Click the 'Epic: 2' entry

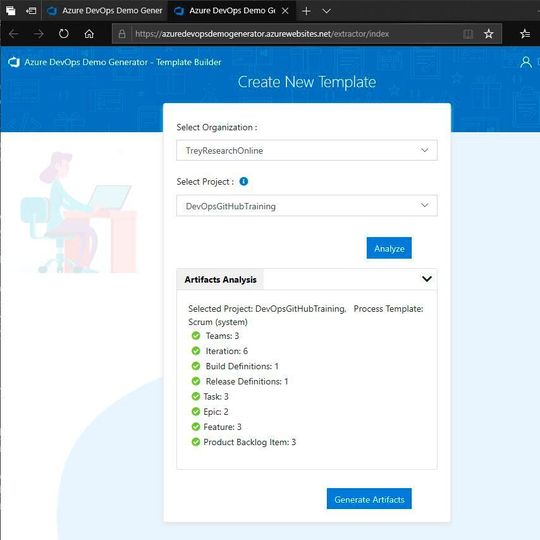[x=216, y=412]
